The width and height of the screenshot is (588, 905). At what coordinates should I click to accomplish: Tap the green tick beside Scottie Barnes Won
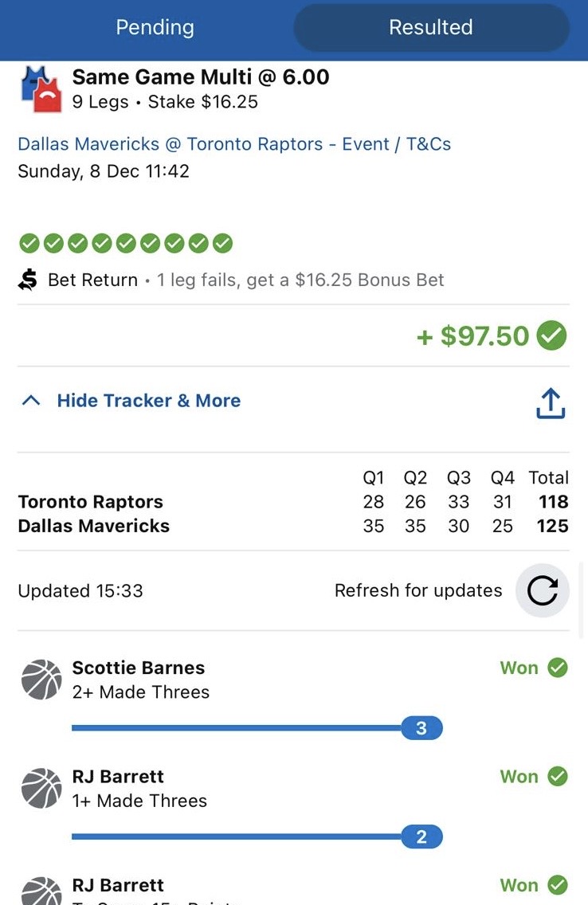558,668
